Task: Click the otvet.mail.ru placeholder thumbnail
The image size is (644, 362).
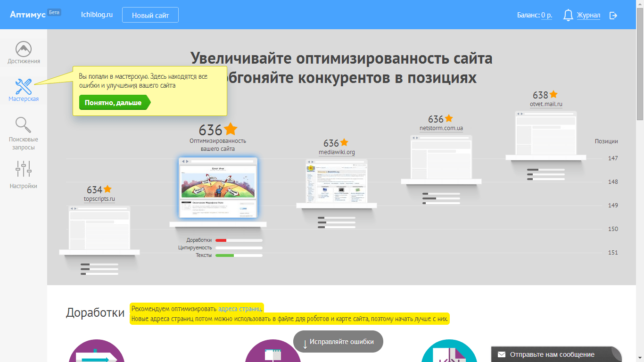Action: click(x=546, y=133)
